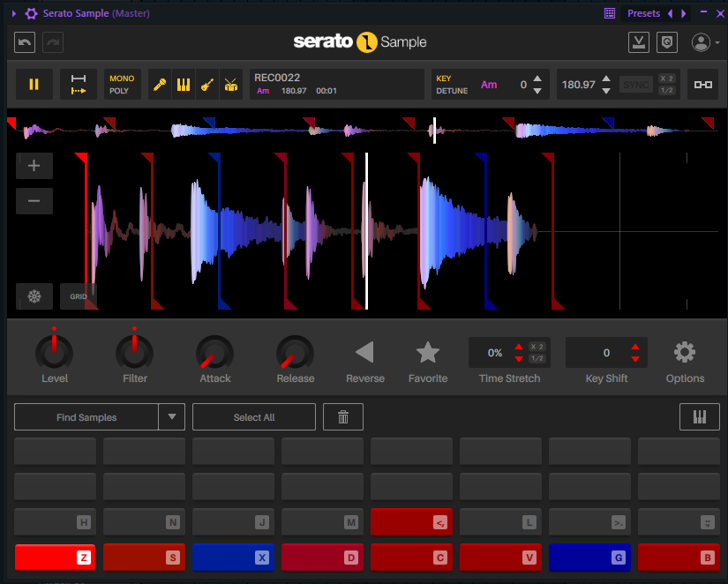Click the Am key value

tap(489, 85)
